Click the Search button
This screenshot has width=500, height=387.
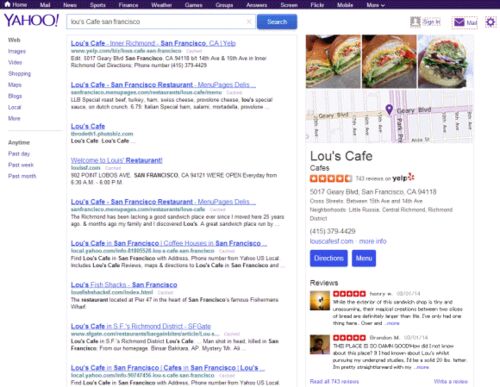coord(277,22)
